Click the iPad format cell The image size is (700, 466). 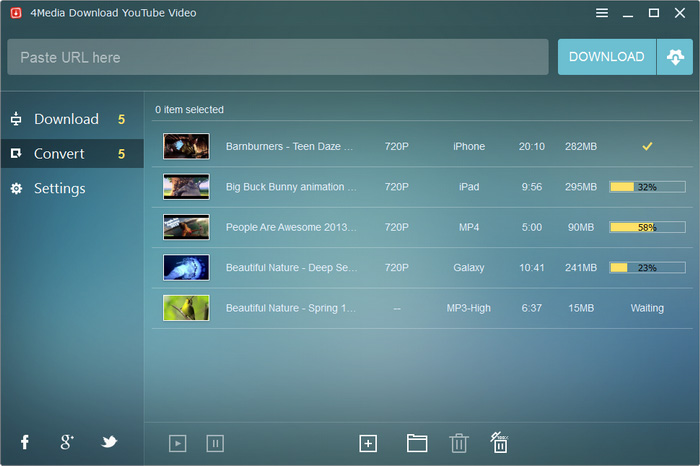point(469,187)
